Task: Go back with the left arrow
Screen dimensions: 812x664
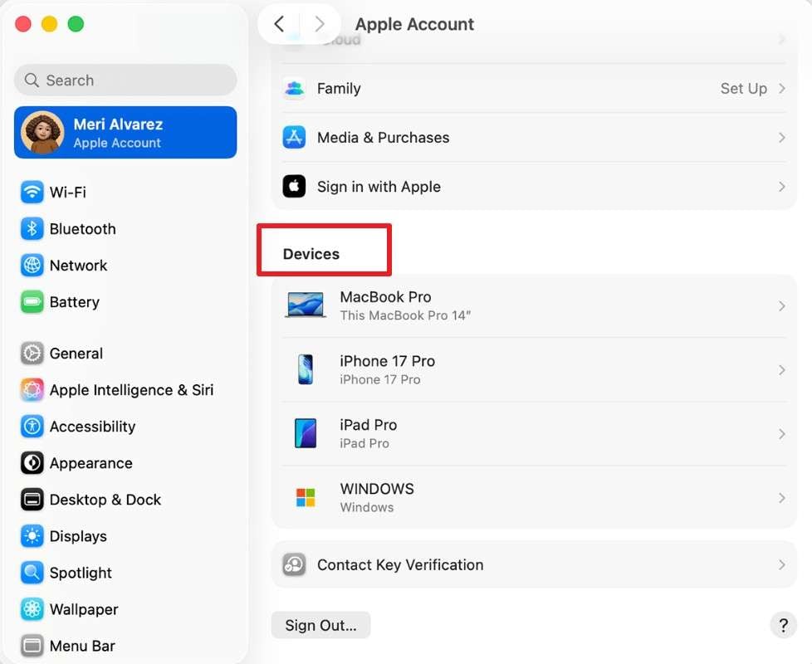Action: pyautogui.click(x=279, y=24)
